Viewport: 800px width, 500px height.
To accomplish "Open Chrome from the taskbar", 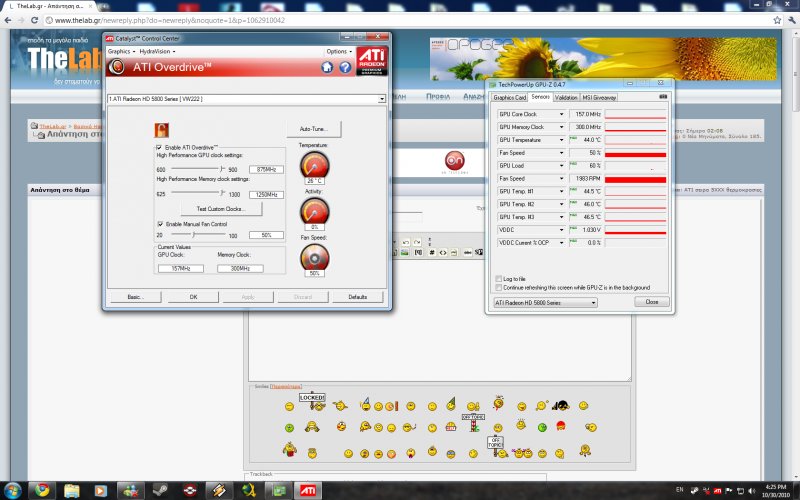I will [x=42, y=491].
